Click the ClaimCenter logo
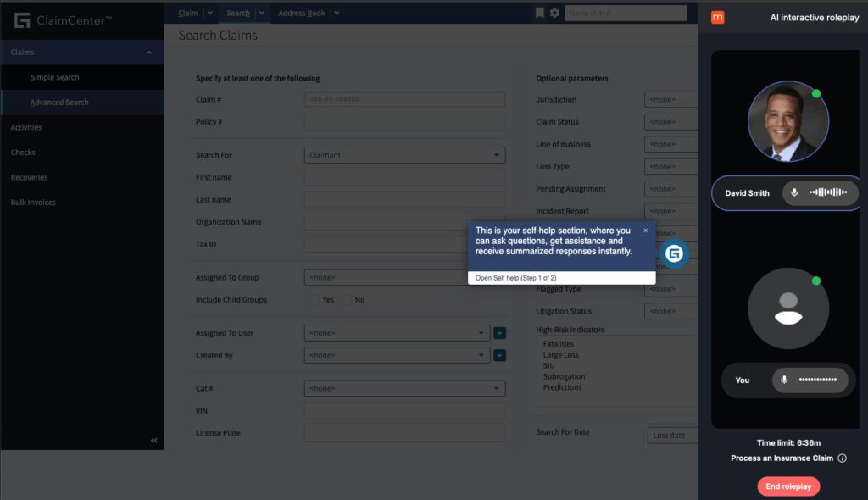Image resolution: width=868 pixels, height=500 pixels. [x=22, y=19]
